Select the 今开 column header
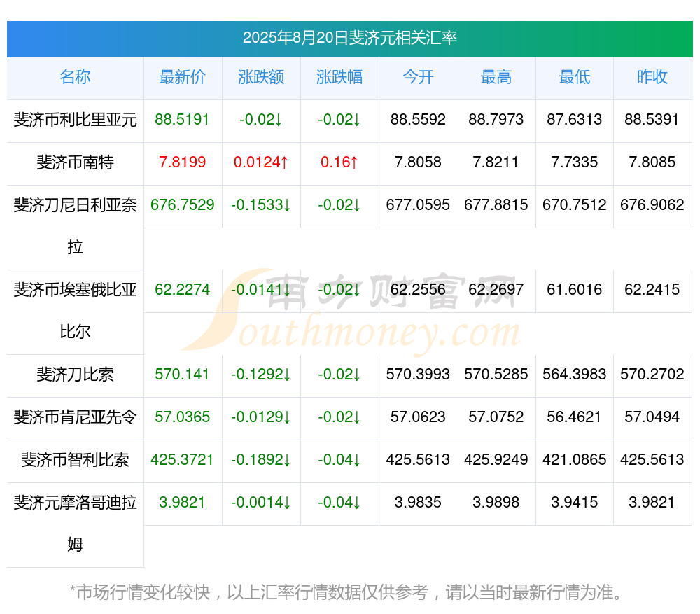This screenshot has height=614, width=700. click(418, 77)
